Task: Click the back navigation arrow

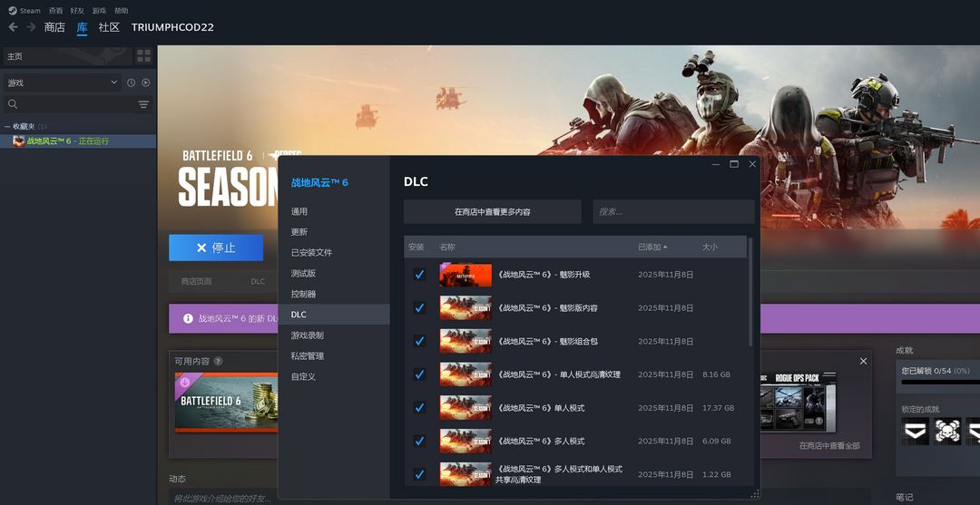Action: [x=13, y=27]
